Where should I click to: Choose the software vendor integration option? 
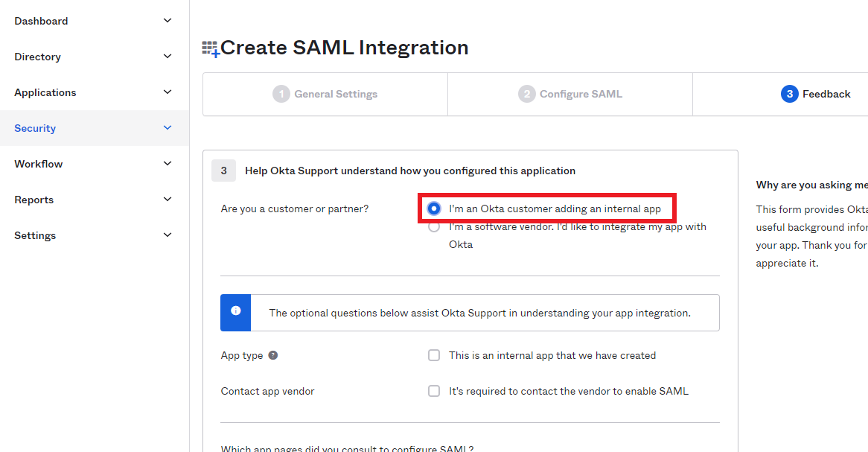point(433,226)
